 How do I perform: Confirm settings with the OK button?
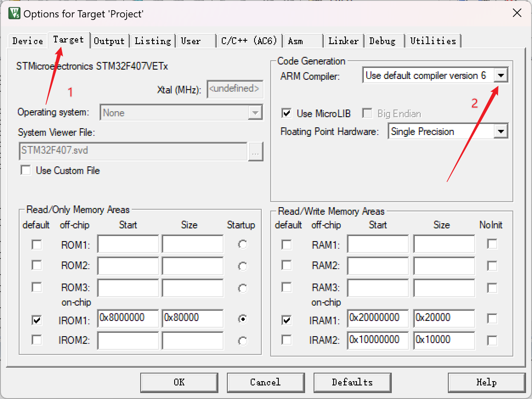tap(179, 382)
